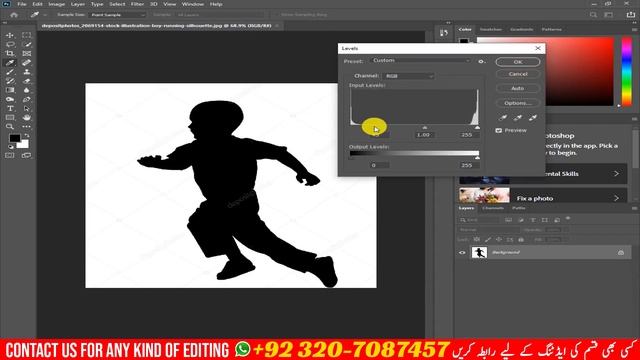This screenshot has width=640, height=360.
Task: Open the File menu
Action: pyautogui.click(x=22, y=4)
